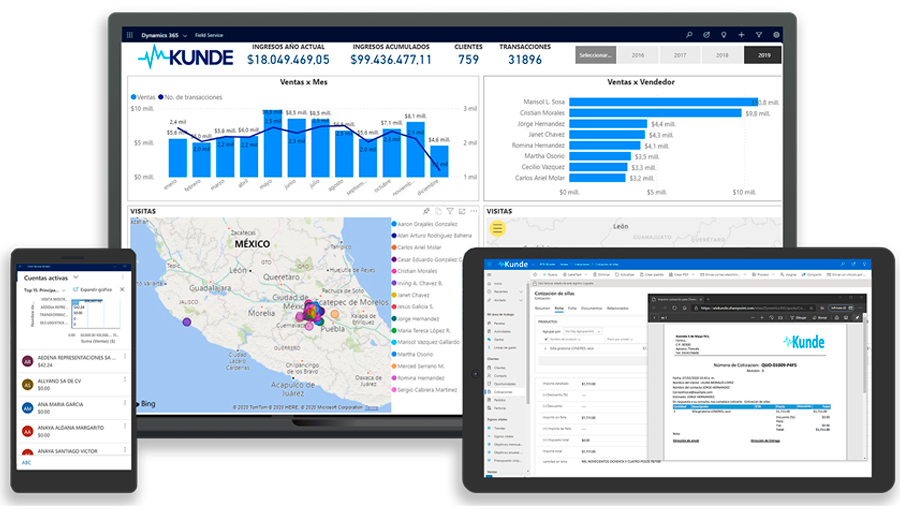Open more options for ANA MARIA GARCIA

(x=125, y=403)
